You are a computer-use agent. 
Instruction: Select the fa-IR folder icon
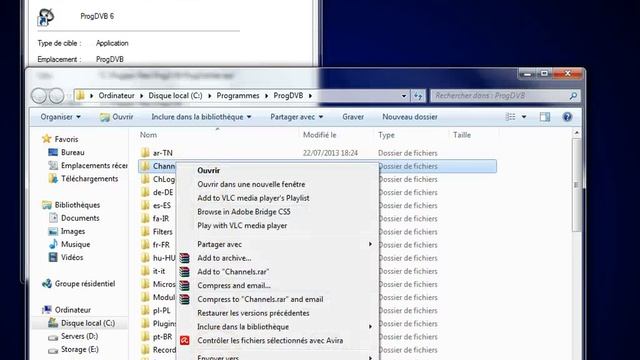tap(145, 218)
